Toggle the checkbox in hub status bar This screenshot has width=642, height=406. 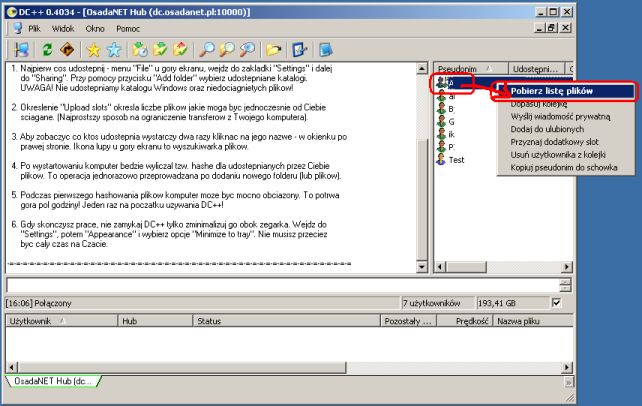pos(557,301)
